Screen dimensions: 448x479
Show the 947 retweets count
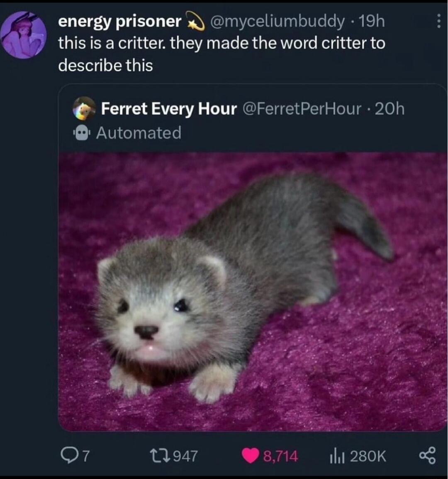click(185, 456)
